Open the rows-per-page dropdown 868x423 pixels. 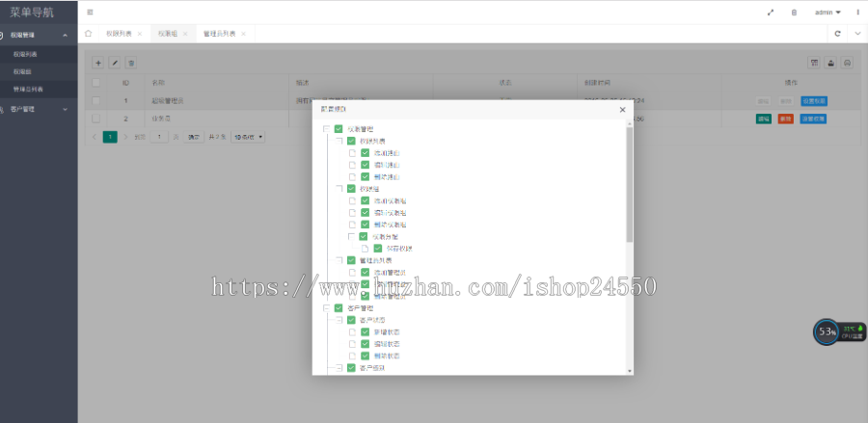pos(248,137)
